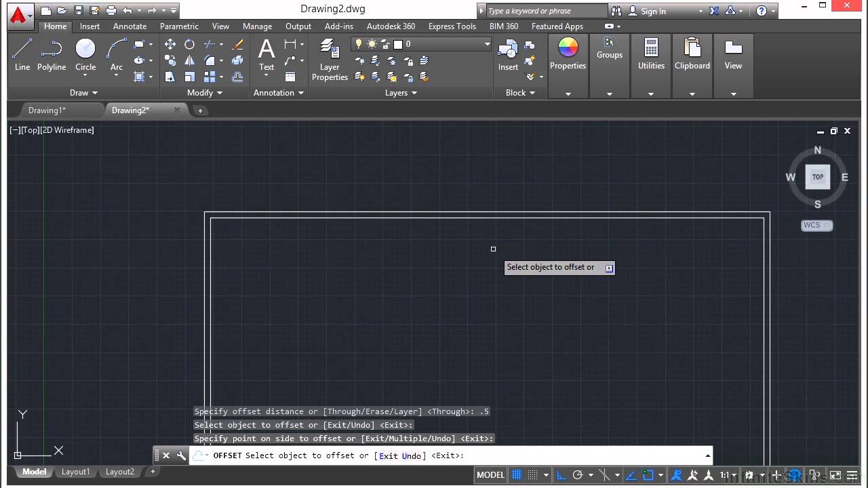This screenshot has width=868, height=488.
Task: Click the layer color swatch in layer dropdown
Action: [398, 44]
